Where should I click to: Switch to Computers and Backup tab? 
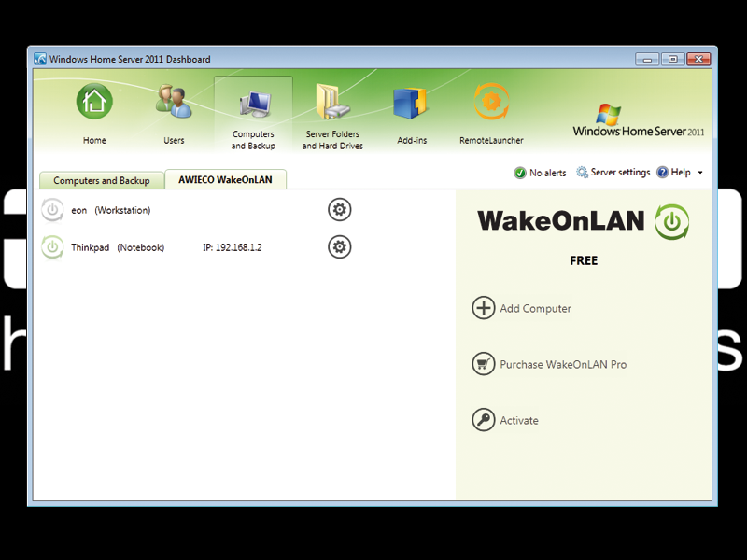click(x=102, y=180)
